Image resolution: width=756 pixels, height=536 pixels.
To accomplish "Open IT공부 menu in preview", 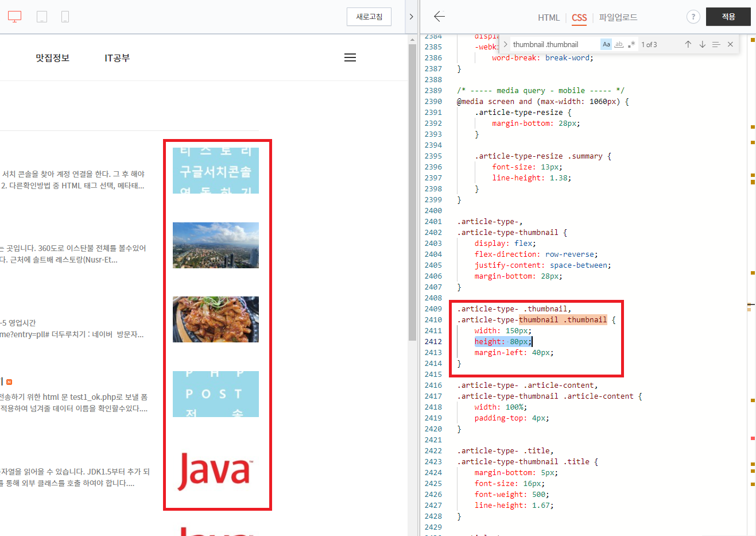I will click(117, 58).
